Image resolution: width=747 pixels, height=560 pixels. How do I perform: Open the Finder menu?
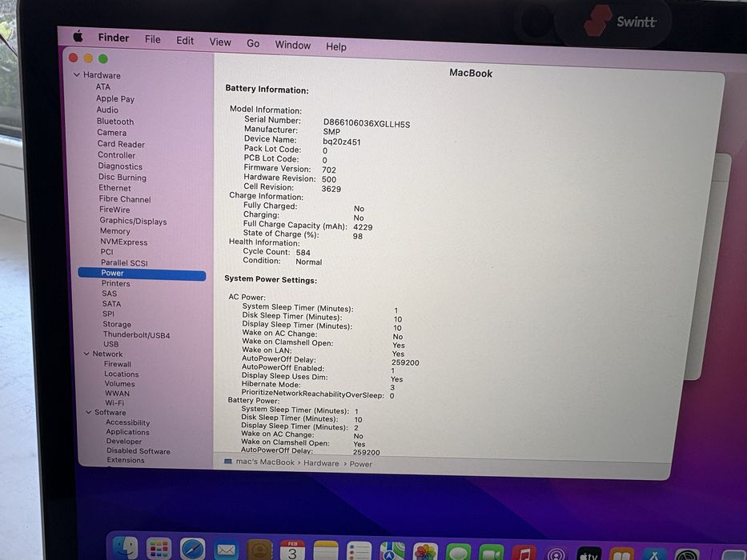click(114, 38)
